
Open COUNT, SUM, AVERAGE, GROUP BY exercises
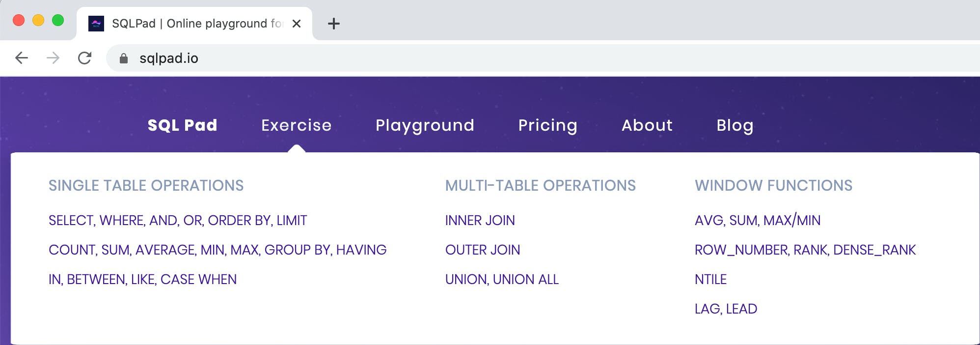click(218, 250)
